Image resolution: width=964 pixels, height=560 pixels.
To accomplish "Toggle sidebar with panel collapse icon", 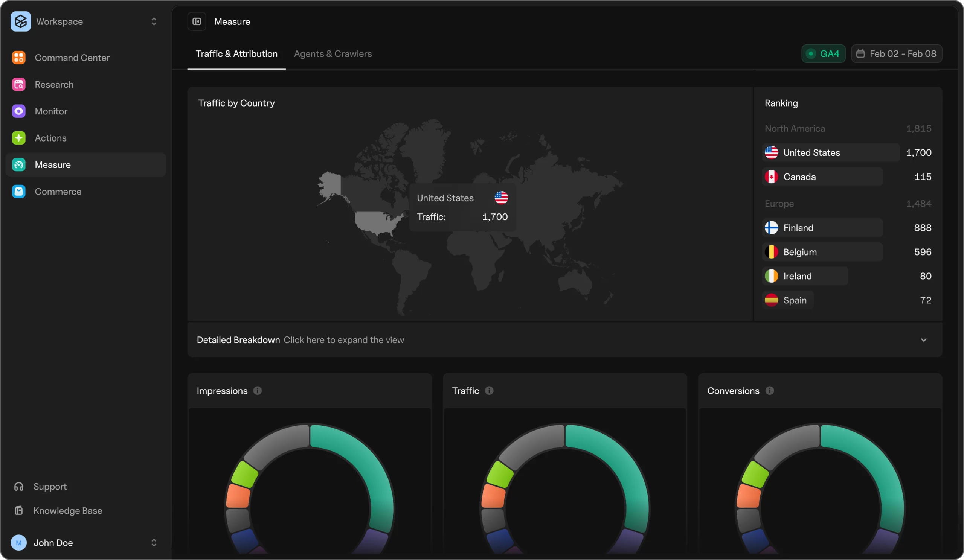I will [197, 21].
